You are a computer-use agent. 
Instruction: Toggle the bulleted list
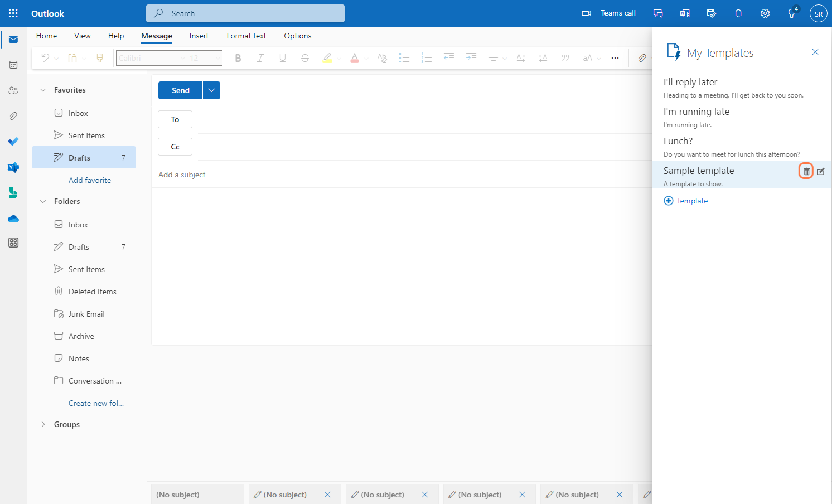pos(404,58)
